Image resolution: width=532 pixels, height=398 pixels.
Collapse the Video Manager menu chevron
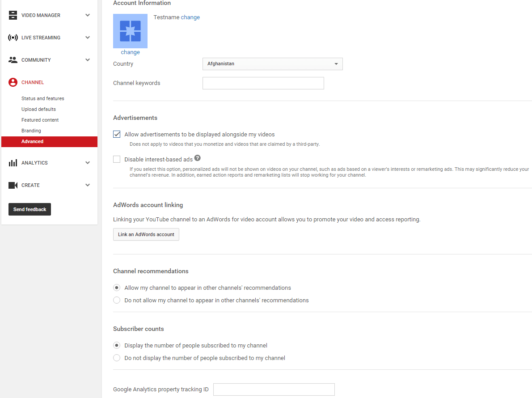(x=88, y=15)
